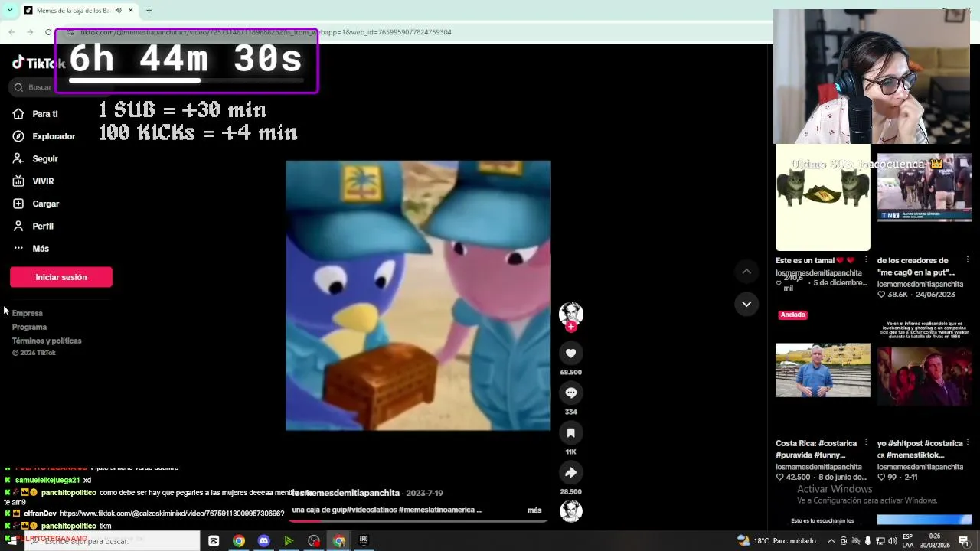This screenshot has height=551, width=980.
Task: Open the "Este es un tamal" video thumbnail
Action: tap(823, 197)
